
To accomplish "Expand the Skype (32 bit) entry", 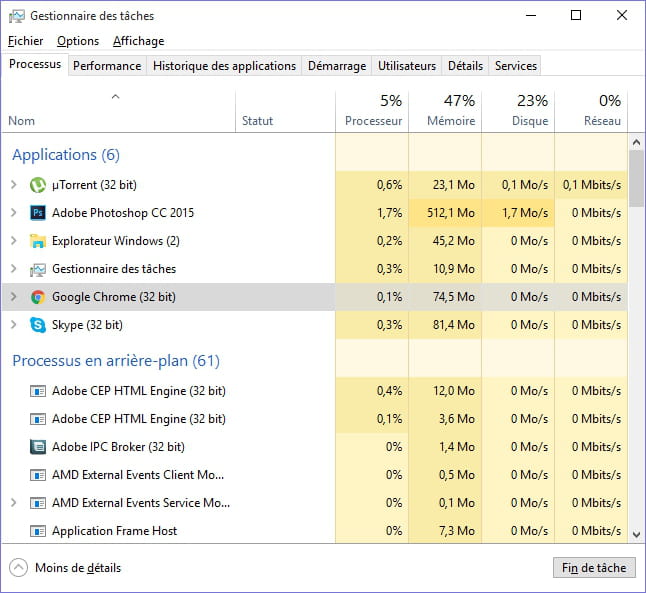I will [14, 325].
